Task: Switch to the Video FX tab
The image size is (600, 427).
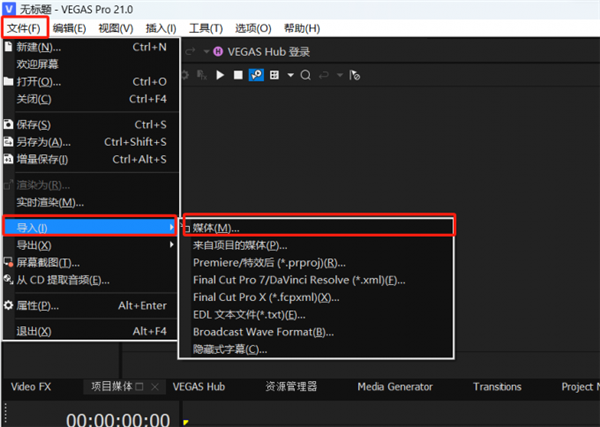Action: click(31, 387)
